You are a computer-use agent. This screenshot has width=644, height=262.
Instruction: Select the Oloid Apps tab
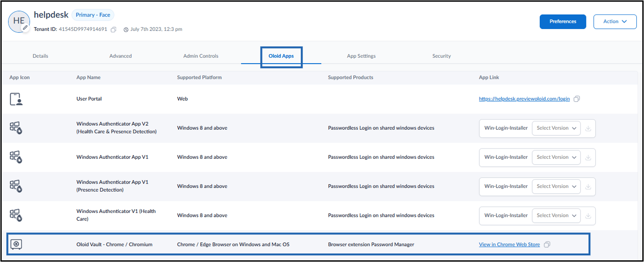pyautogui.click(x=281, y=56)
